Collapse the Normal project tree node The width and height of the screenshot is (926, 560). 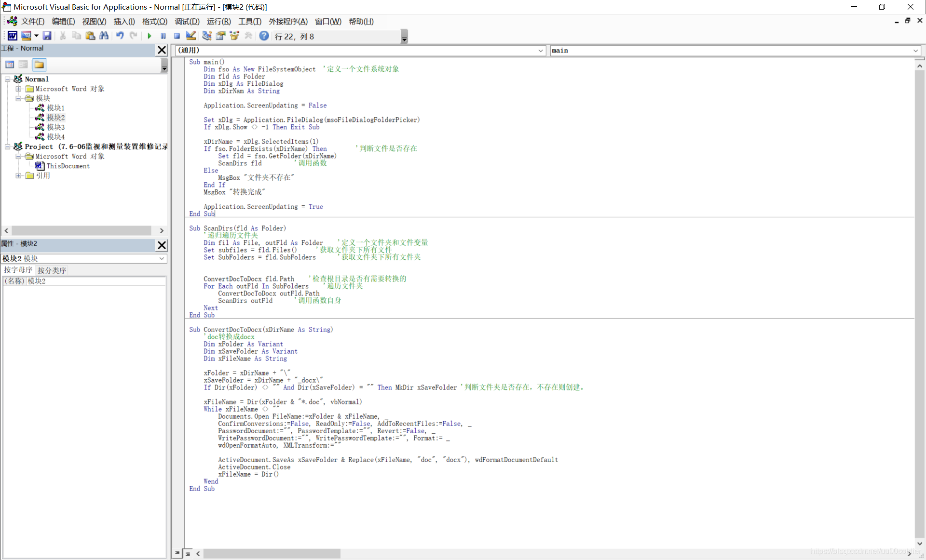(x=8, y=79)
